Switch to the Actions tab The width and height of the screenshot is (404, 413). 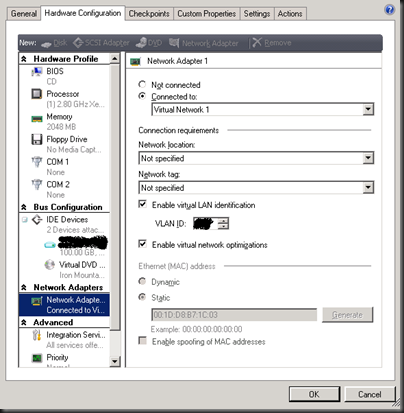pyautogui.click(x=290, y=14)
